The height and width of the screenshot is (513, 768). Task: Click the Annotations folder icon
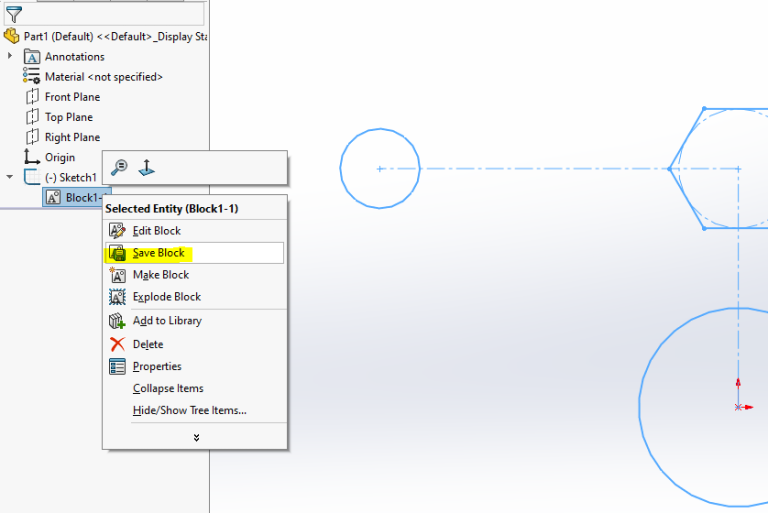click(x=32, y=57)
